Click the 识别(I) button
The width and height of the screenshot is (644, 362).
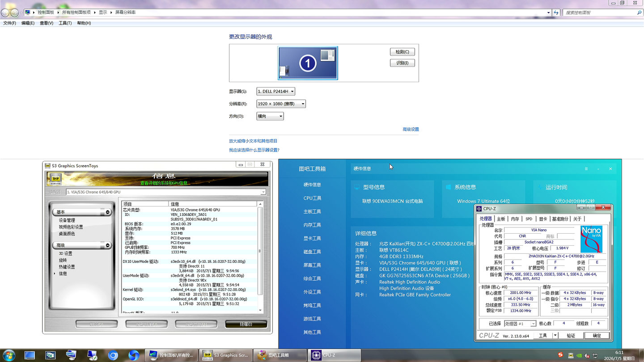402,63
